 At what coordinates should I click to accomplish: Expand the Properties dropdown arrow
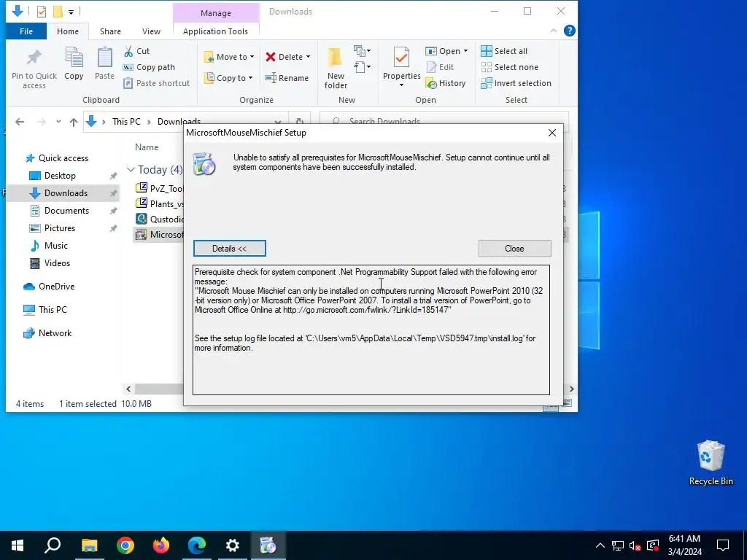point(402,85)
